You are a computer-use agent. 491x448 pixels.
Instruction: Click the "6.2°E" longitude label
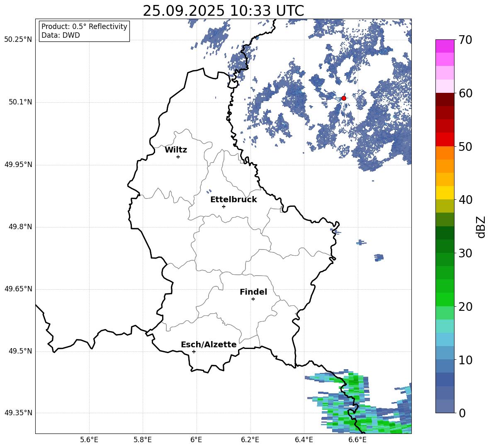(x=250, y=440)
